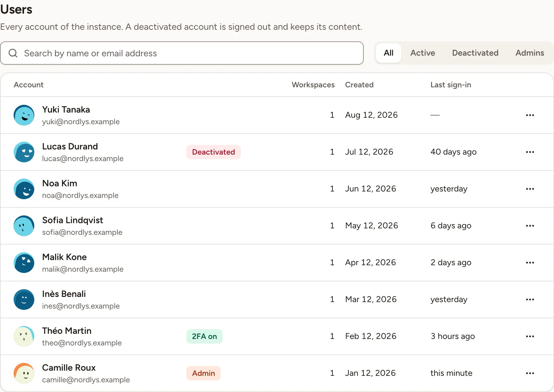Open the more-actions menu for Sofia Lindqvist
The height and width of the screenshot is (392, 554).
[530, 226]
